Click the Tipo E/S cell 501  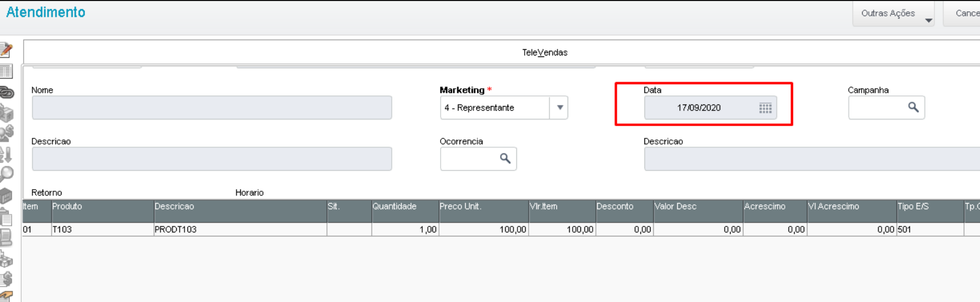pos(930,229)
